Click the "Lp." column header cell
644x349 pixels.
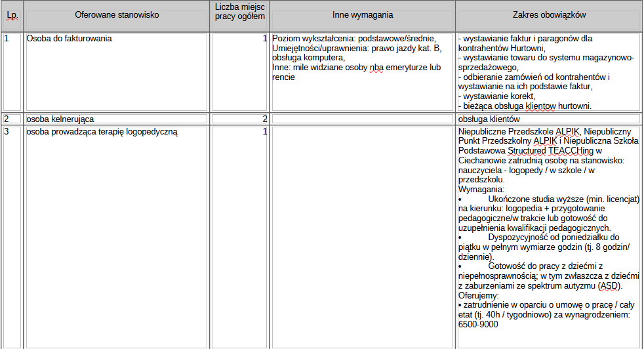[x=12, y=14]
